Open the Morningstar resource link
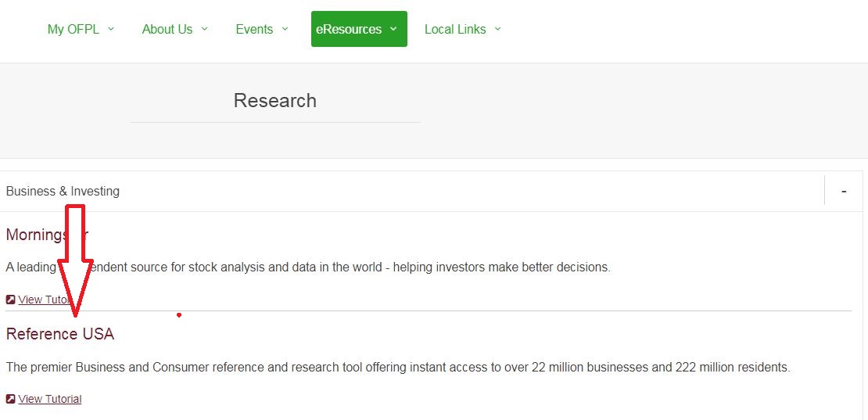The width and height of the screenshot is (868, 420). tap(31, 235)
